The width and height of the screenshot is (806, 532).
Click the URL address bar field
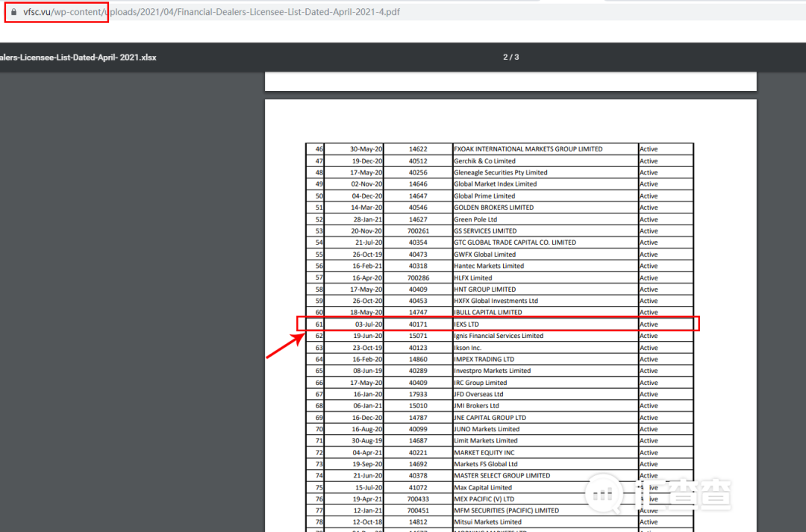click(403, 12)
